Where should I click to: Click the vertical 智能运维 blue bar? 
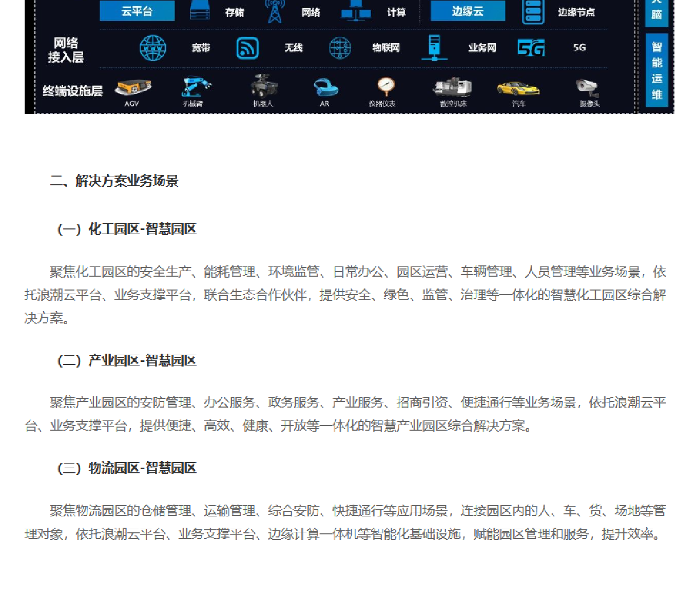(x=656, y=70)
